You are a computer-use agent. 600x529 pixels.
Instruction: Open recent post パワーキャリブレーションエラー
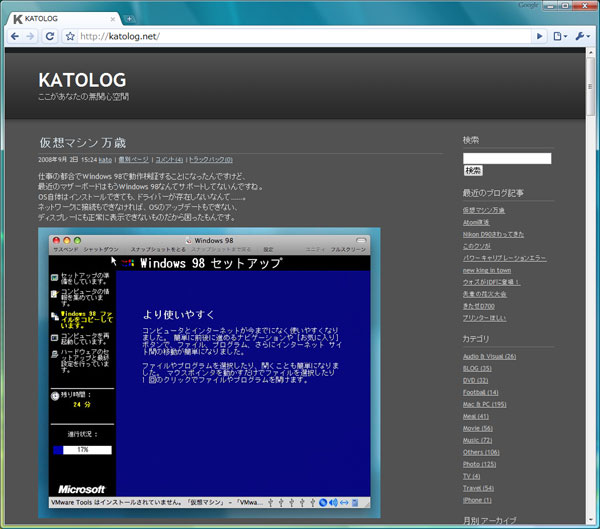[x=504, y=258]
